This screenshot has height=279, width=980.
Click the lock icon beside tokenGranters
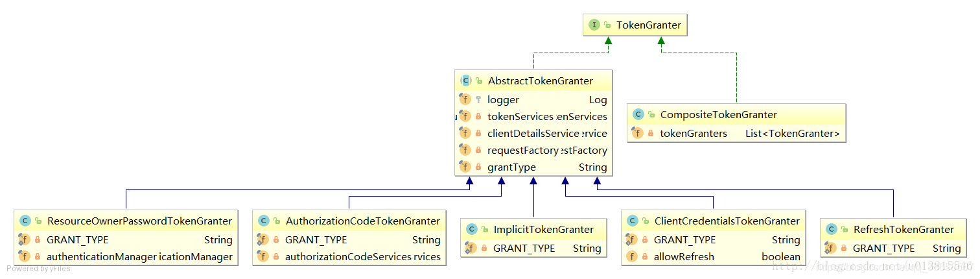click(651, 134)
